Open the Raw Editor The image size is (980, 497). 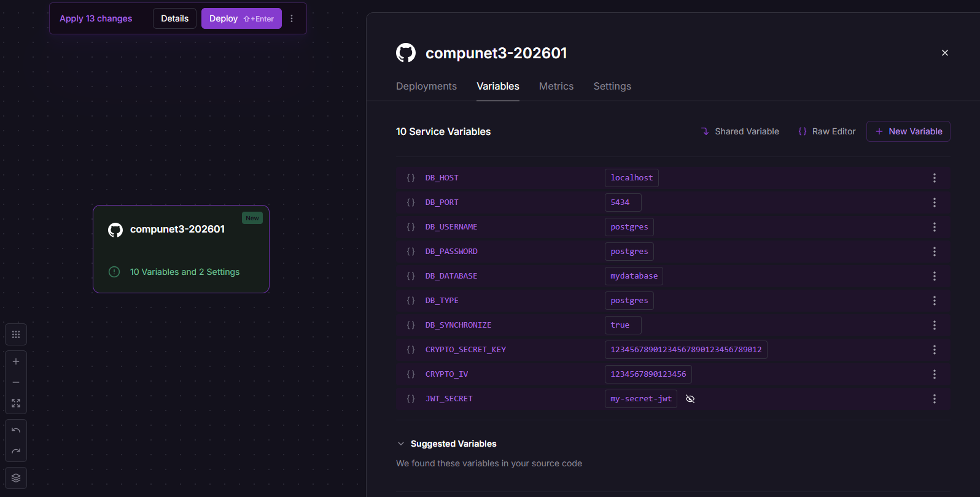(826, 131)
